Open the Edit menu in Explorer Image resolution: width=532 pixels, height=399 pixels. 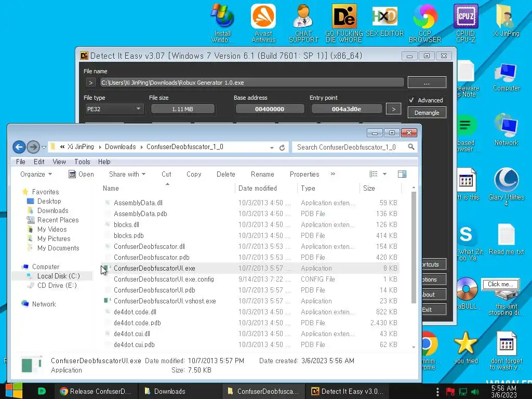[39, 162]
